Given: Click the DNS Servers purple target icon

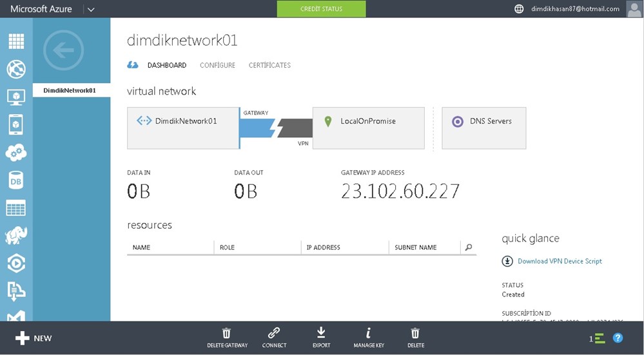Looking at the screenshot, I should click(x=458, y=121).
